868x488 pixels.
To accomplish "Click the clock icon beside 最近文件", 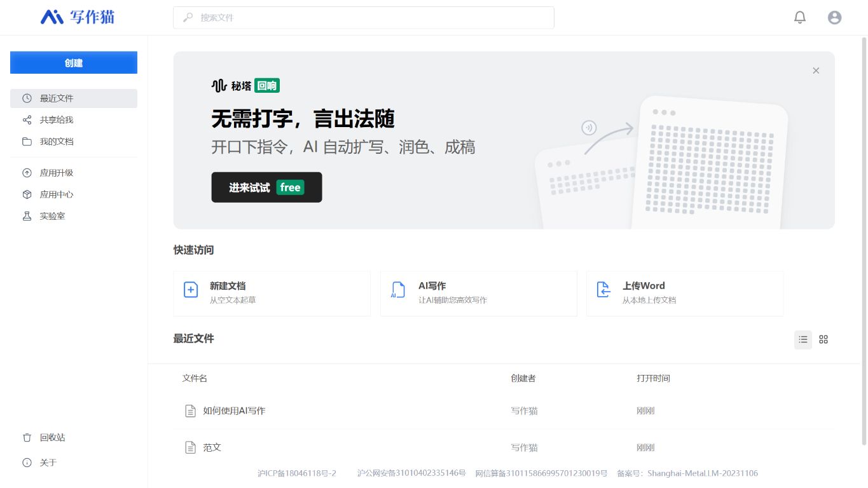I will click(x=27, y=98).
